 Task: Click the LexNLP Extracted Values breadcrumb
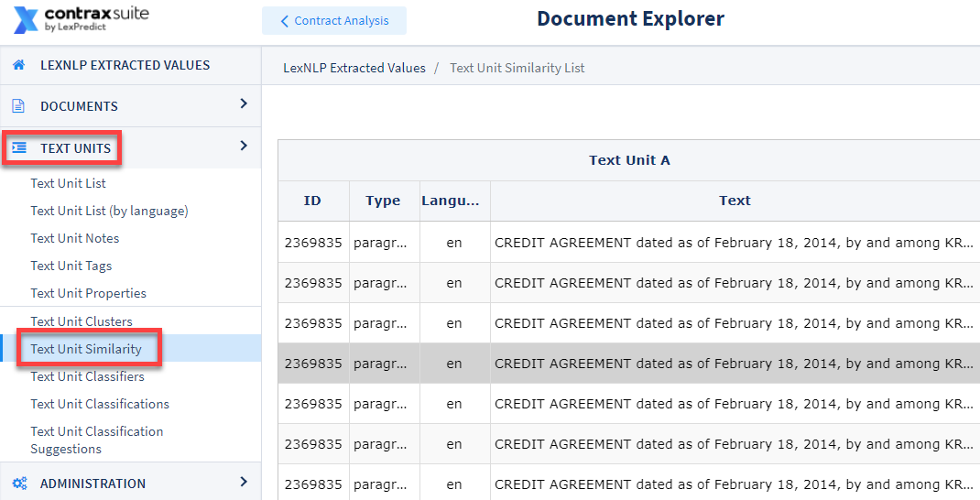click(x=354, y=68)
